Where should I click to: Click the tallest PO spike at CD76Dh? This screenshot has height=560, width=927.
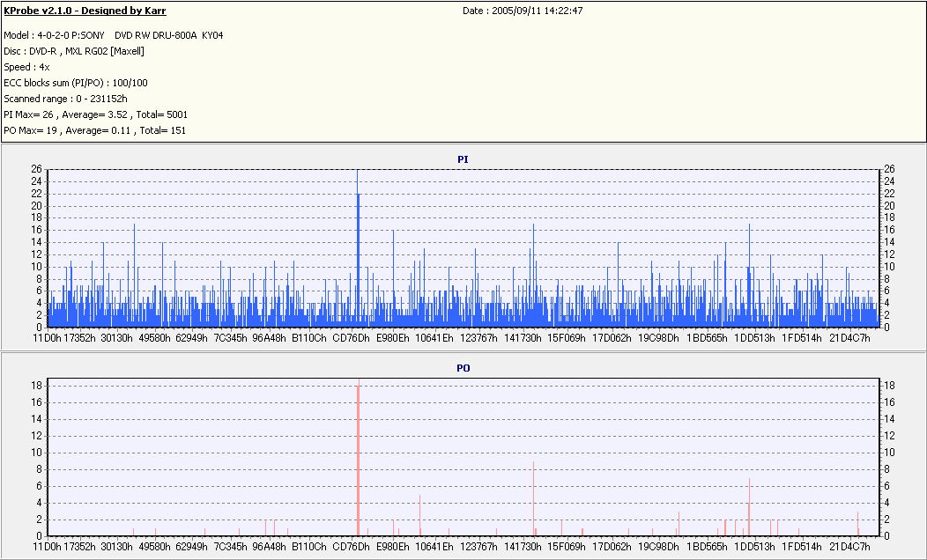[x=359, y=458]
